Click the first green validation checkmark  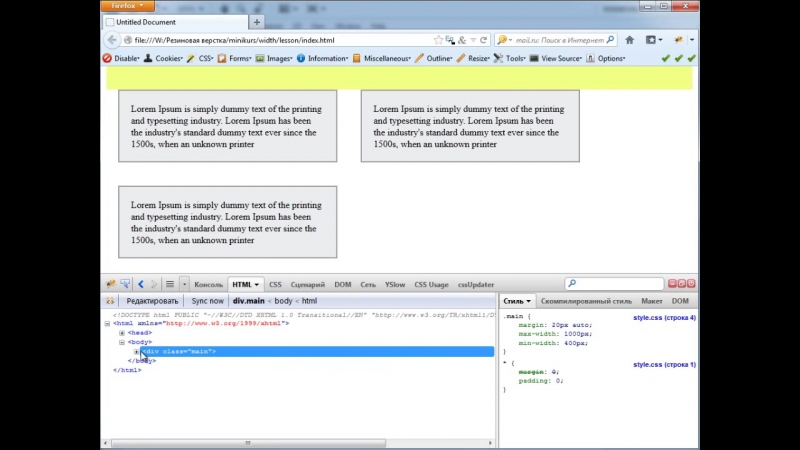click(665, 58)
